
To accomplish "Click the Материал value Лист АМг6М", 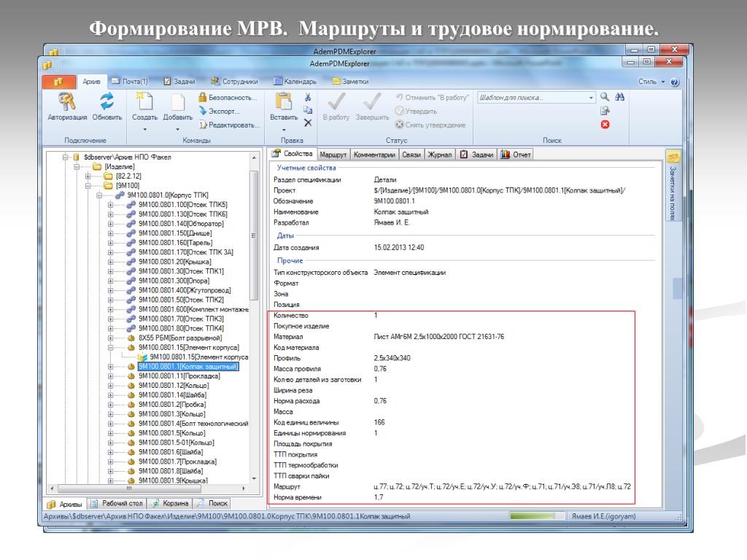I will click(438, 337).
